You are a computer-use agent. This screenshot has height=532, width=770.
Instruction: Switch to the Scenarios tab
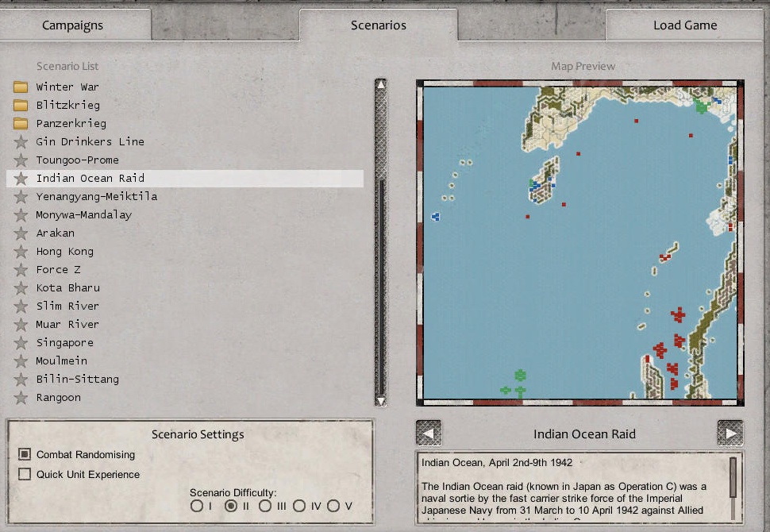[x=378, y=25]
